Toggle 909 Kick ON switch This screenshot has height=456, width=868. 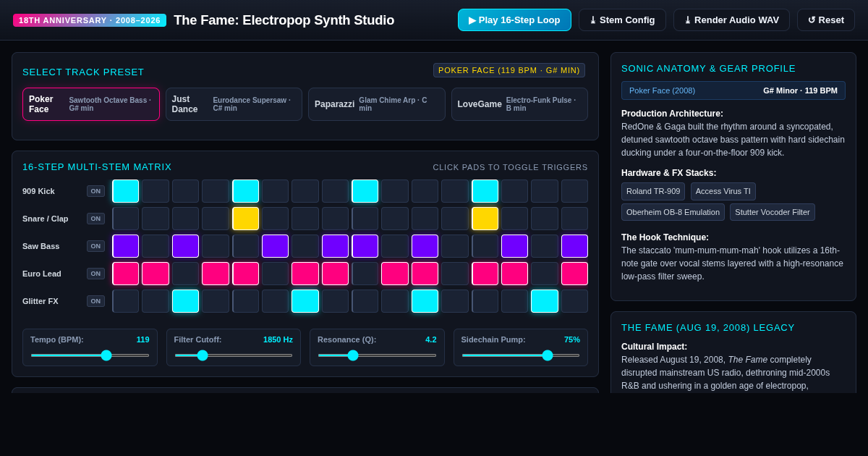tap(95, 191)
